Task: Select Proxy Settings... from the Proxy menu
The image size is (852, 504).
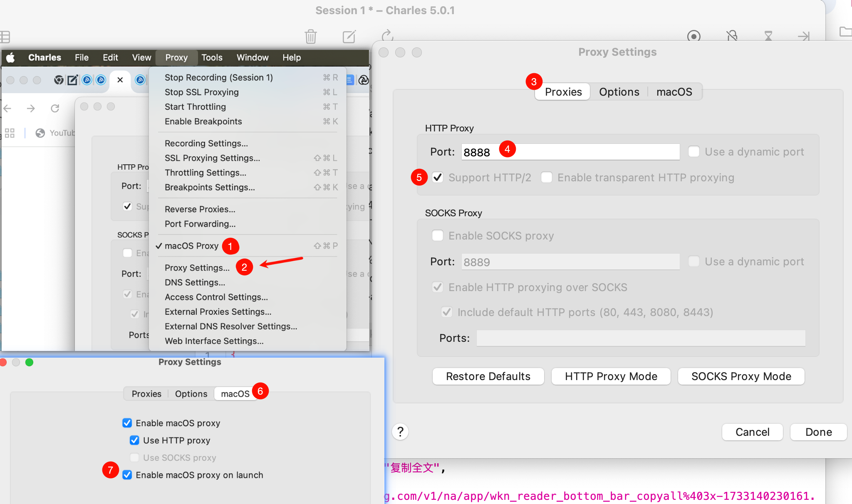Action: [x=197, y=268]
